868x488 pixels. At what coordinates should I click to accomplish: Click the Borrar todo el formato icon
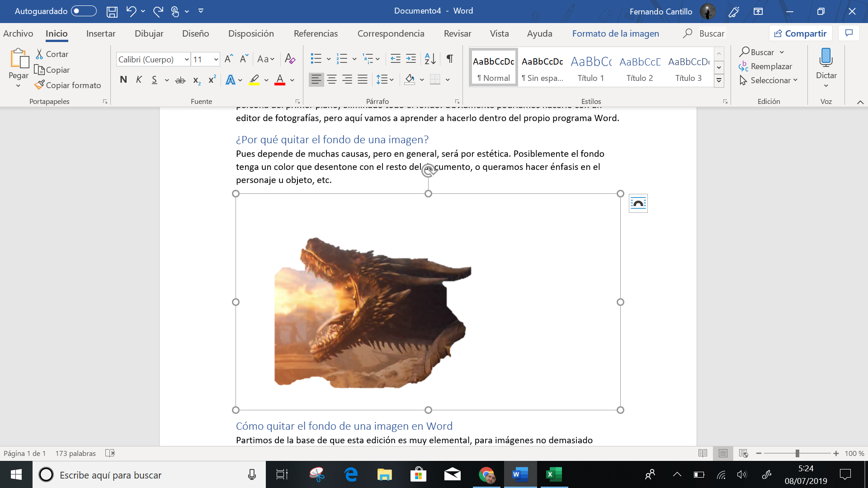point(290,59)
